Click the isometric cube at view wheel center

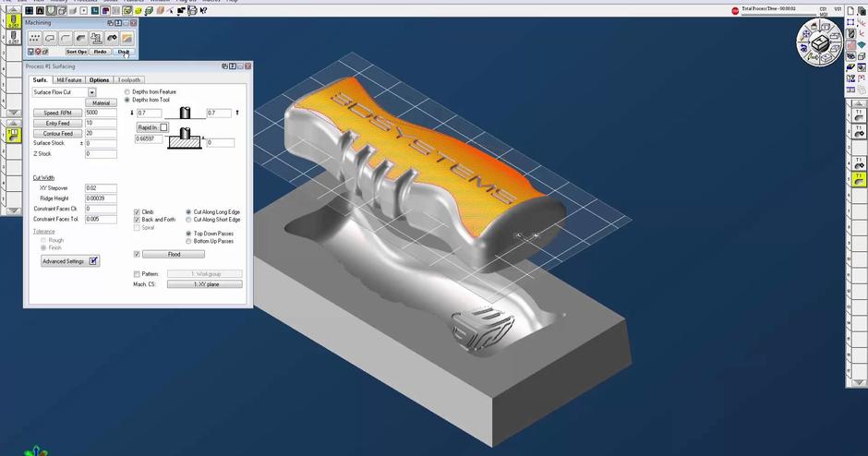[x=819, y=42]
